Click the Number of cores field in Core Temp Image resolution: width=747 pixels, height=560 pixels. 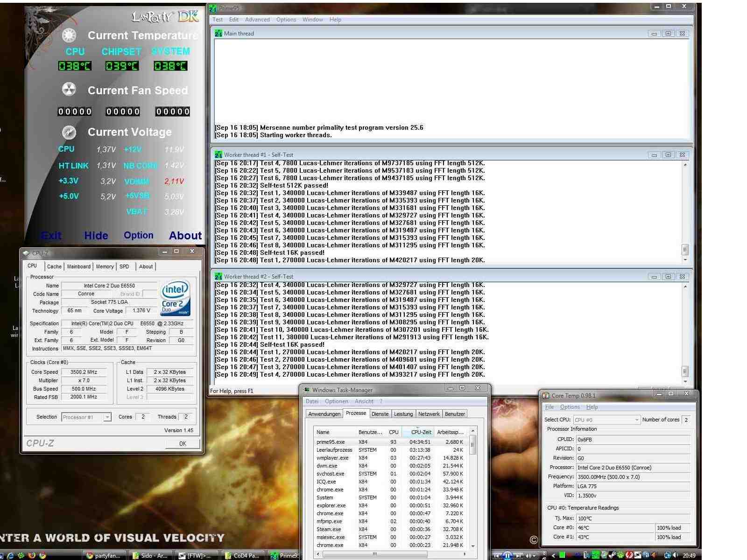click(x=686, y=420)
